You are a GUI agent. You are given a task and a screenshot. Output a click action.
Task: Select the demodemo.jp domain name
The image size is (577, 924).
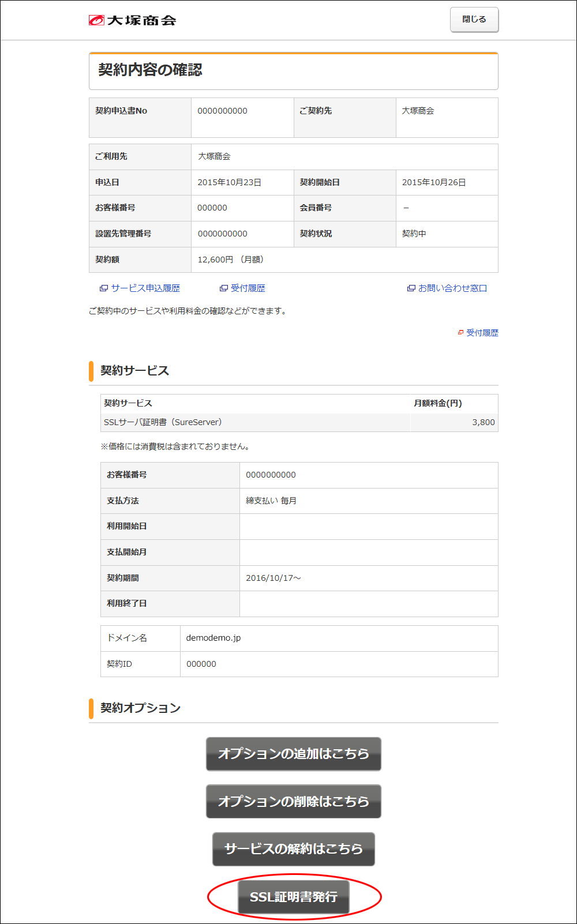point(213,638)
